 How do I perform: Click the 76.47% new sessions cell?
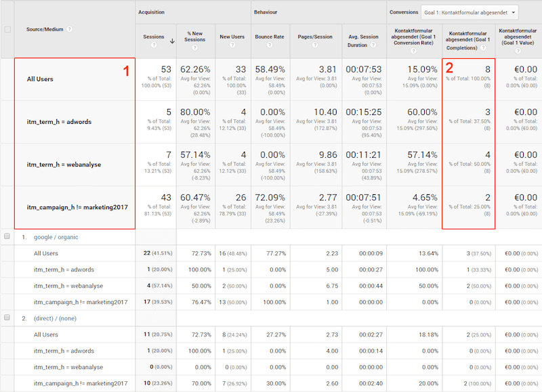201,302
